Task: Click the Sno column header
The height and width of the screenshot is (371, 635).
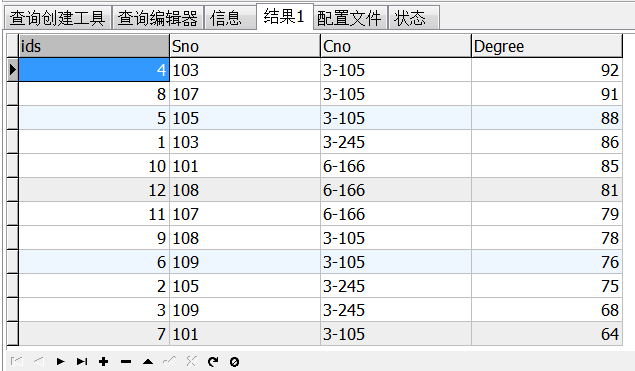Action: 245,46
